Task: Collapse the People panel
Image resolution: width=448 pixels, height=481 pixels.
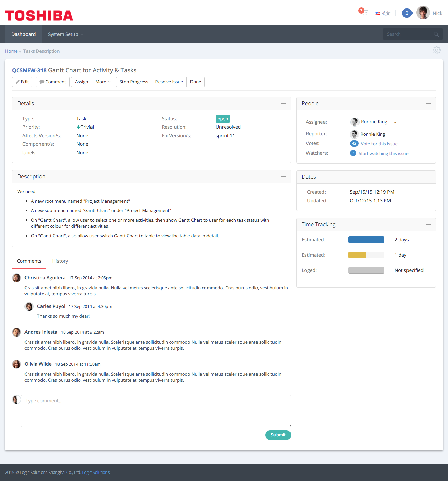Action: tap(428, 103)
